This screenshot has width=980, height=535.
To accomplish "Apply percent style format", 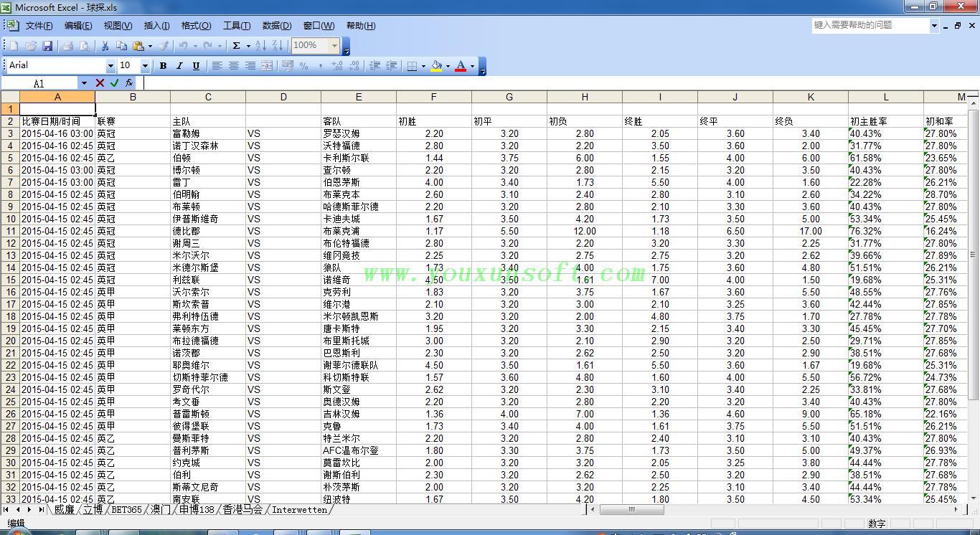I will tap(304, 66).
